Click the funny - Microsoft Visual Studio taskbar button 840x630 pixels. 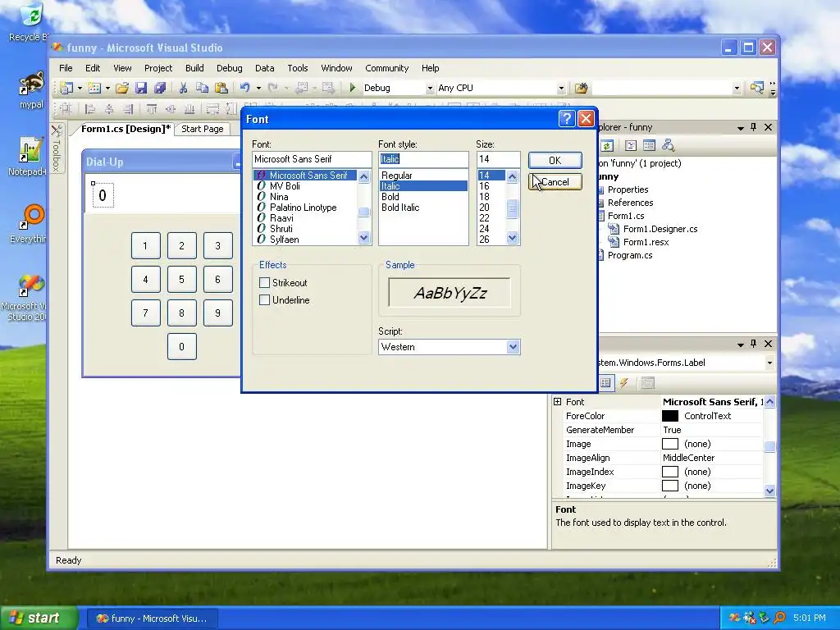[x=152, y=619]
